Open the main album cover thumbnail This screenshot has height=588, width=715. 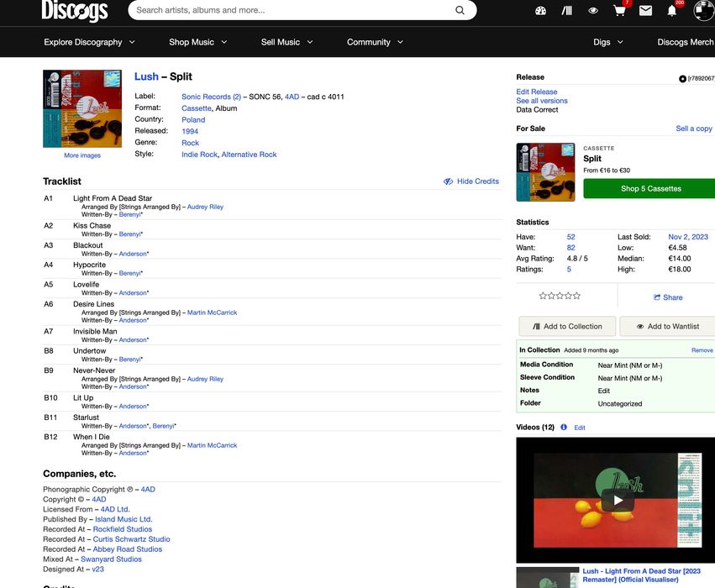click(x=82, y=108)
